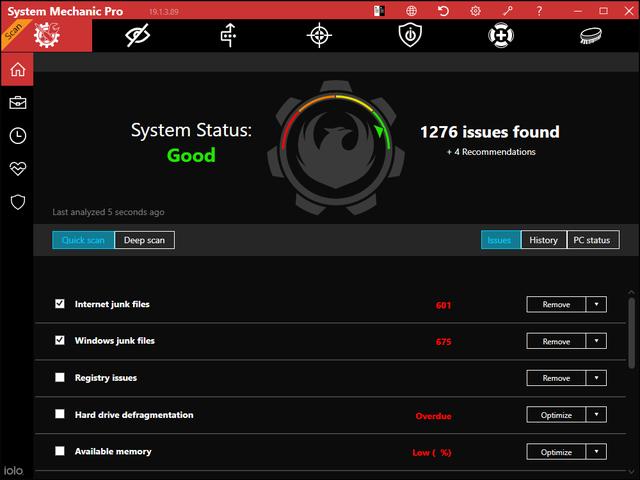Viewport: 640px width, 480px height.
Task: Select the Quick scan tab
Action: [83, 240]
